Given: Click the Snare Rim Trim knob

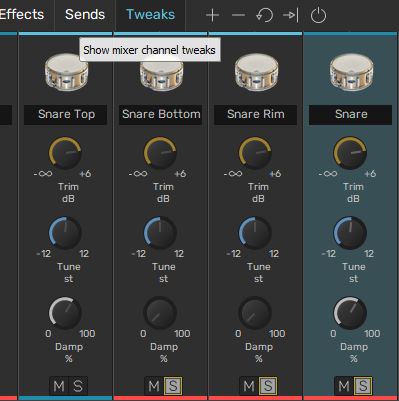Looking at the screenshot, I should 255,153.
